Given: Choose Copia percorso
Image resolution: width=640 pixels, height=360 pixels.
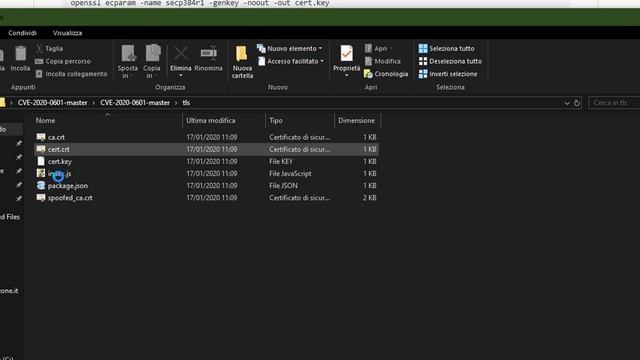Looking at the screenshot, I should pyautogui.click(x=63, y=61).
